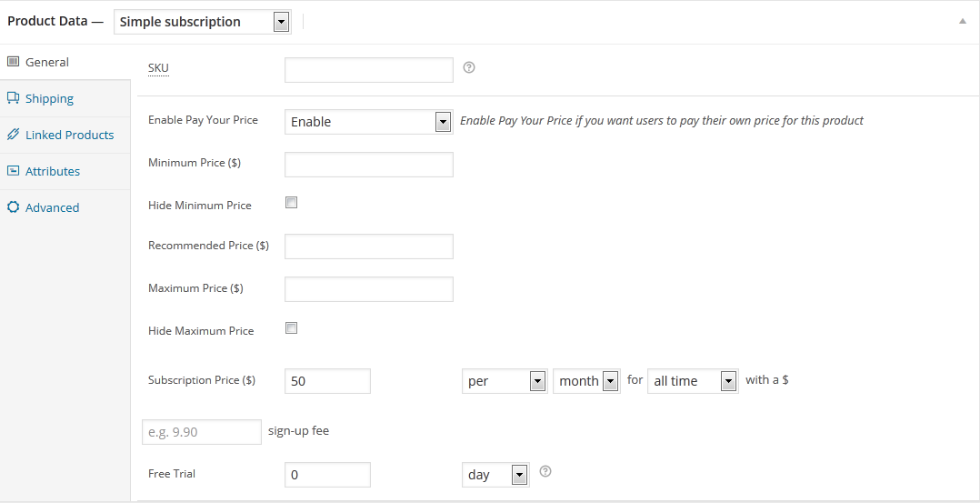
Task: Go to the Advanced tab
Action: click(52, 207)
